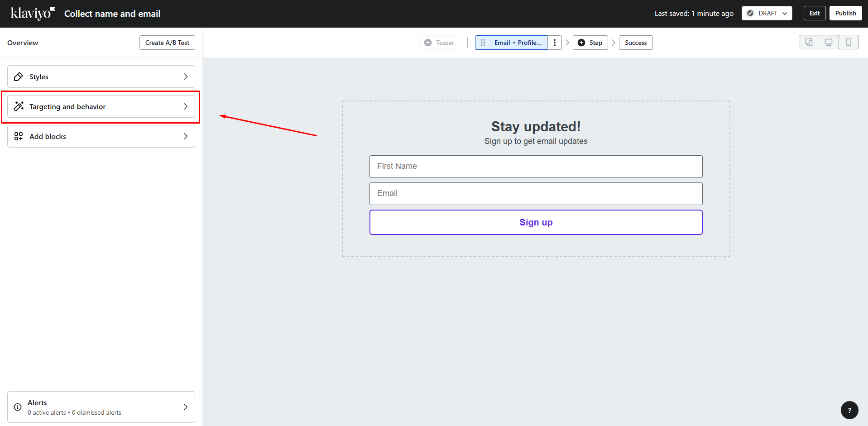Expand the Add blocks panel

pyautogui.click(x=101, y=136)
